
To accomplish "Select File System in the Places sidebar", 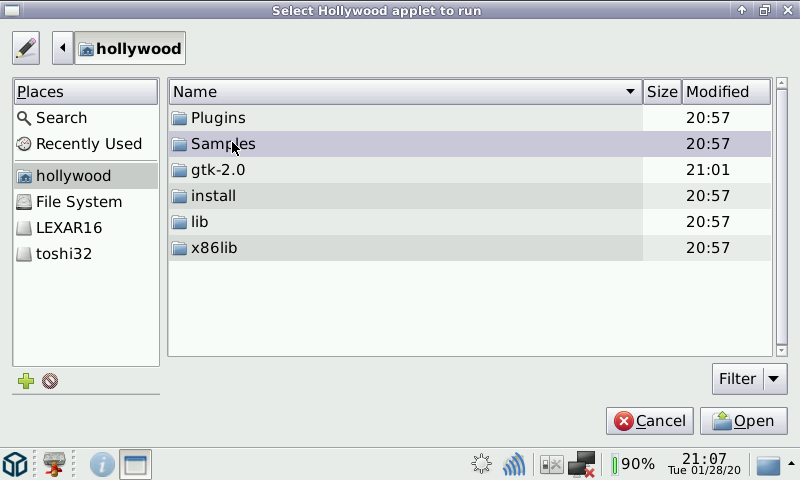I will click(x=78, y=202).
